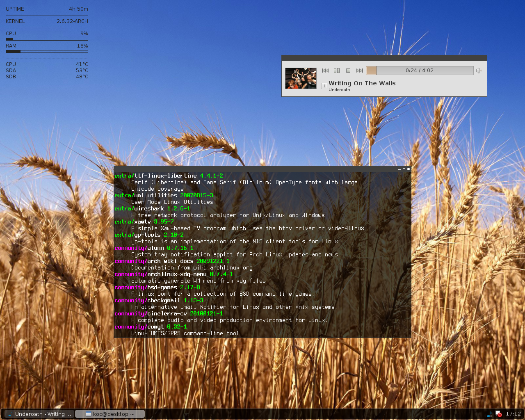Click the music player title bar

[x=384, y=58]
